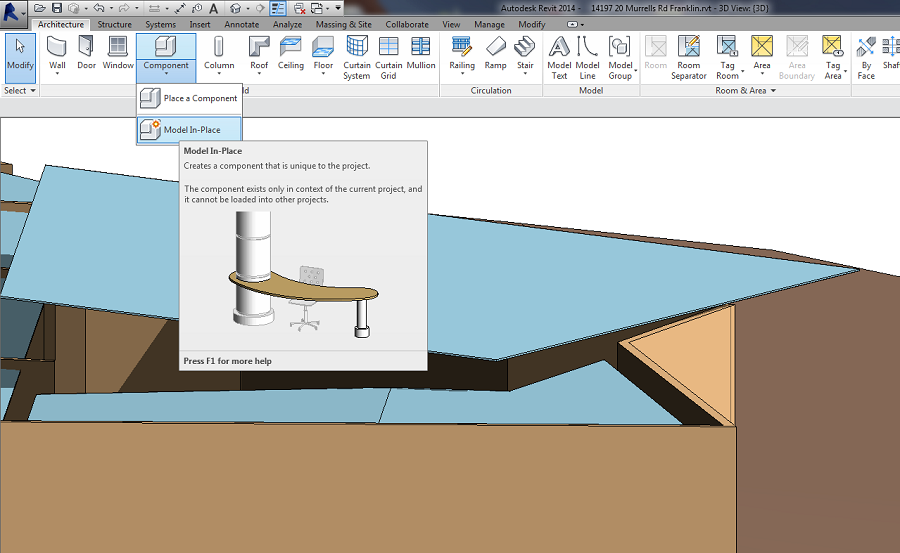Click the Open file icon

(x=40, y=8)
